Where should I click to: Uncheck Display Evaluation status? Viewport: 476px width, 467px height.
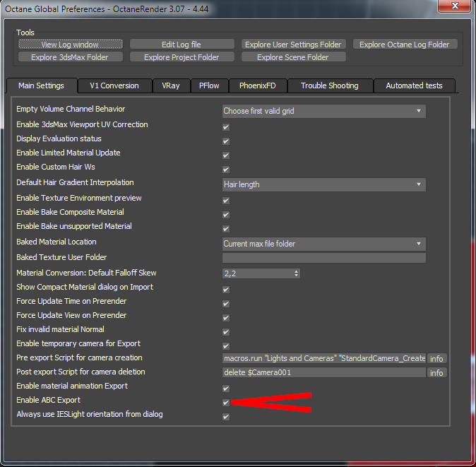[x=226, y=141]
